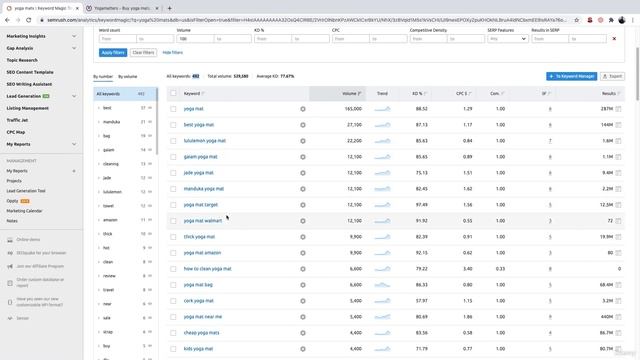This screenshot has height=360, width=640.
Task: Sort the table by Volume column
Action: pos(351,93)
